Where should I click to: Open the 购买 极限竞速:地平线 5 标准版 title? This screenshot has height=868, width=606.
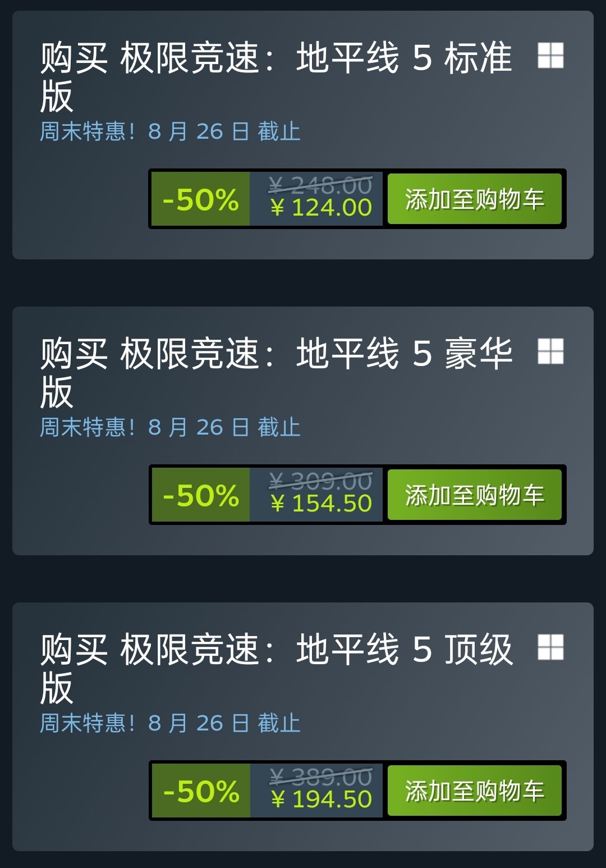point(276,76)
